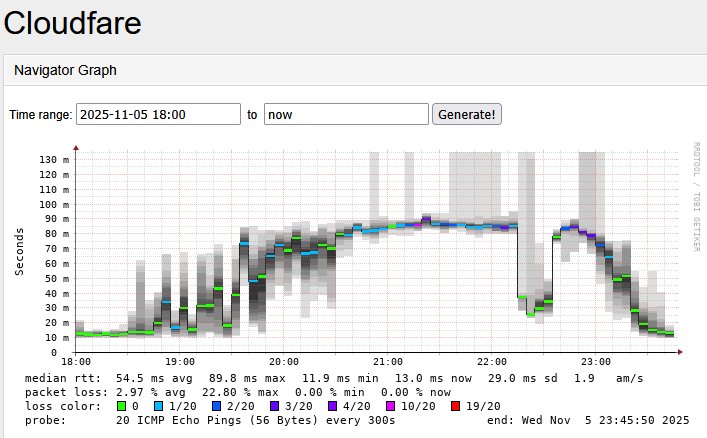Focus the start time field showing 2025-11-05 18:00
Image resolution: width=707 pixels, height=438 pixels.
158,115
